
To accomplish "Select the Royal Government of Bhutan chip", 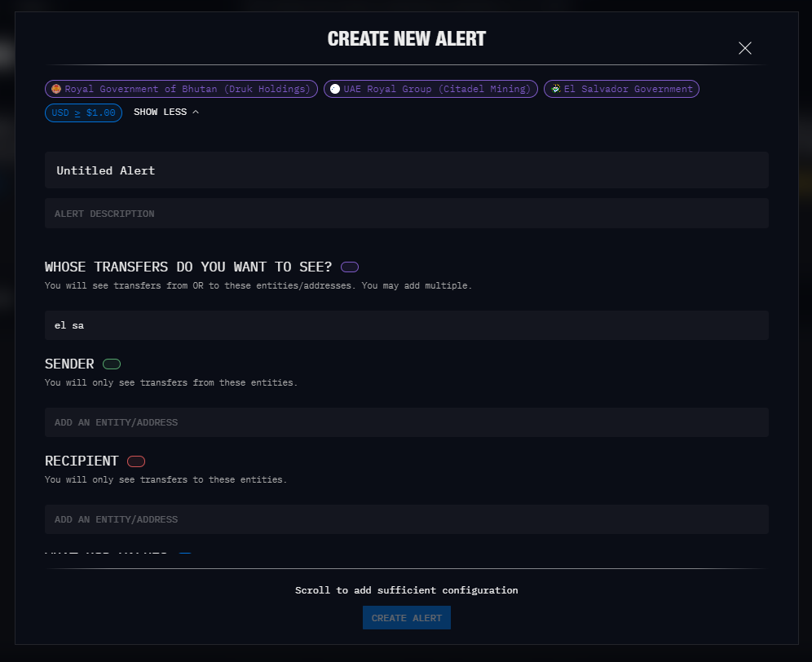I will [181, 89].
